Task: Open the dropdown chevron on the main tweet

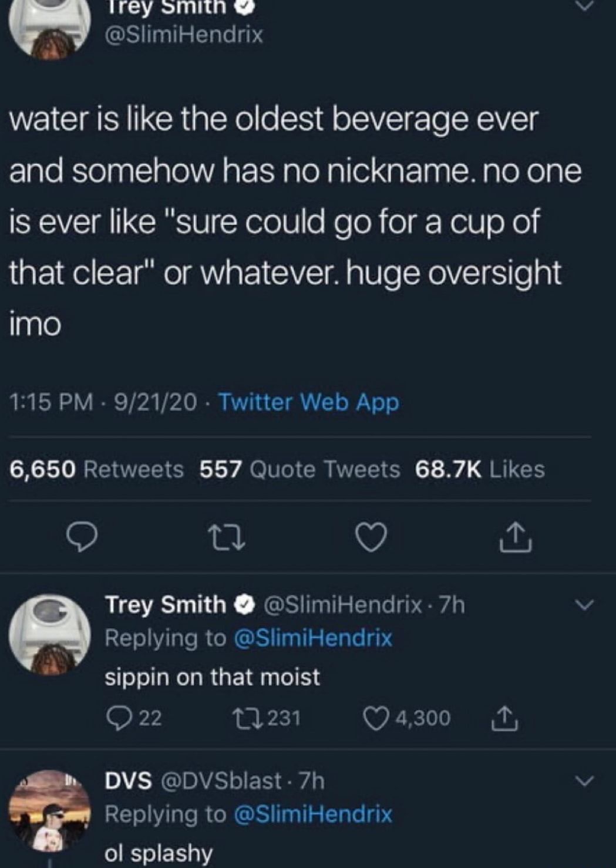Action: (584, 5)
